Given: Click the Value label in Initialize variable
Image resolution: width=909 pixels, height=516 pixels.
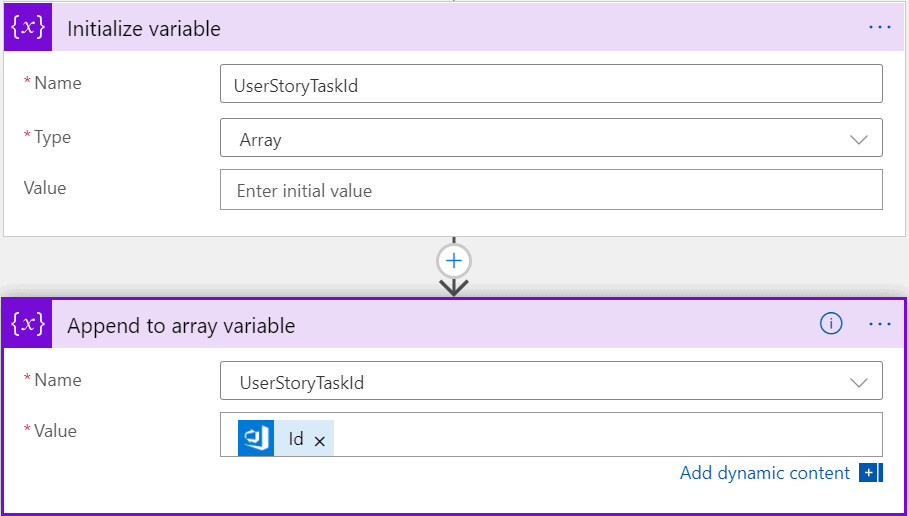Looking at the screenshot, I should (45, 188).
